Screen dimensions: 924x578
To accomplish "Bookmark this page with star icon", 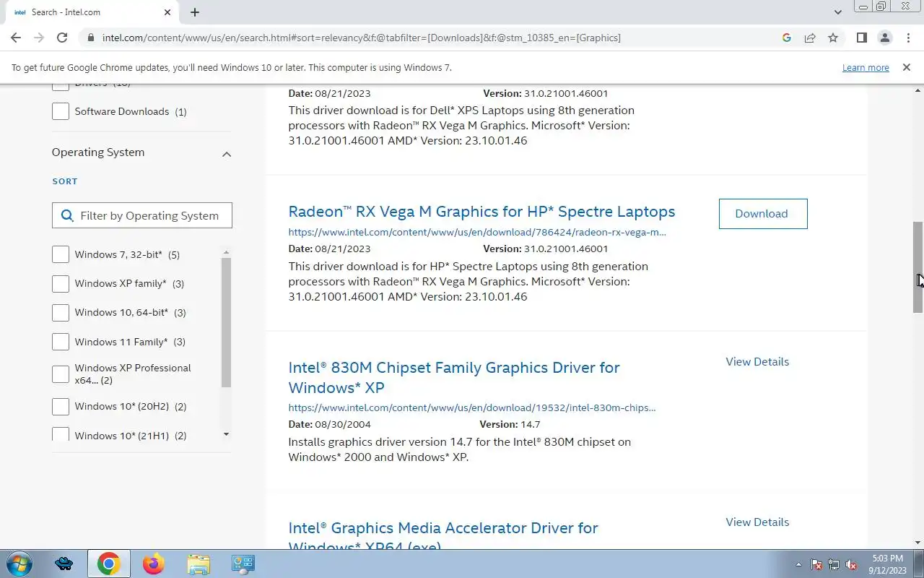I will [833, 38].
